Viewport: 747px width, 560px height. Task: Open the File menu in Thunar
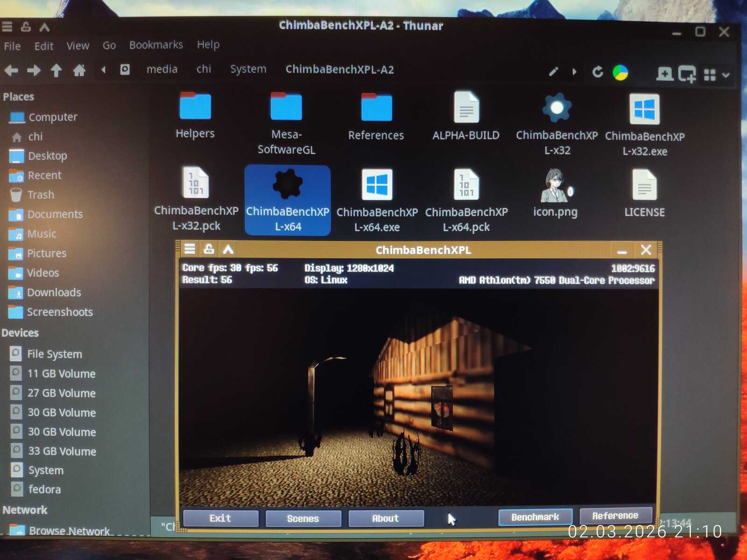click(x=12, y=46)
